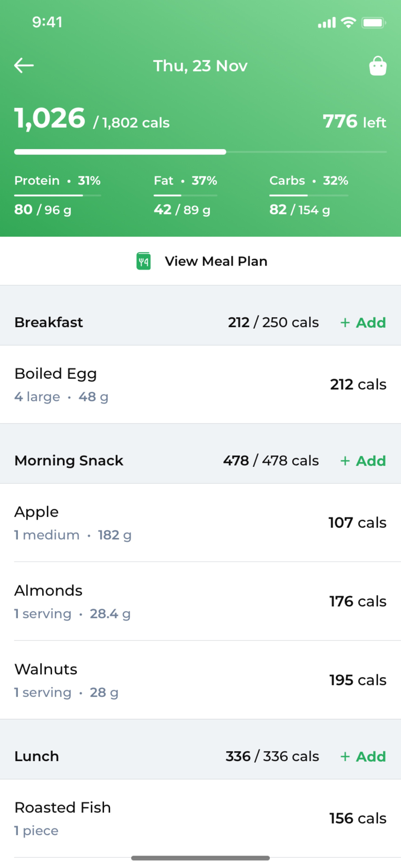
Task: Open the Boiled Egg entry
Action: (x=200, y=385)
